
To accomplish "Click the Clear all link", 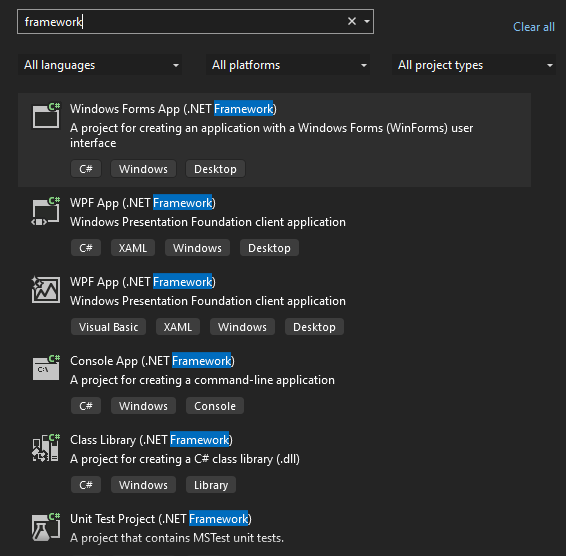I will click(534, 27).
